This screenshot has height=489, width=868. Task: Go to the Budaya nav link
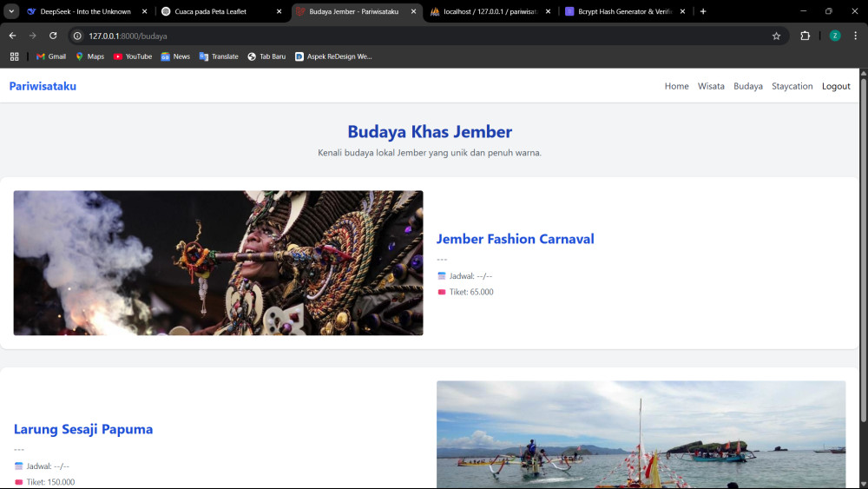tap(748, 86)
